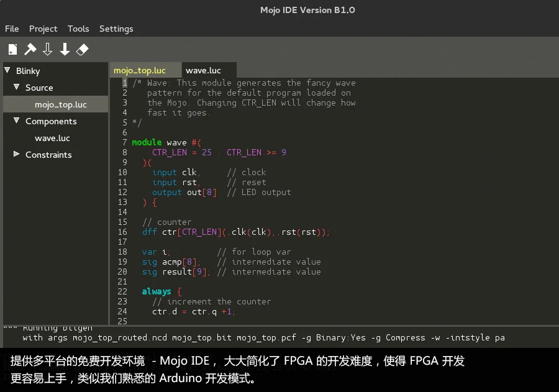Image resolution: width=559 pixels, height=392 pixels.
Task: Click the 'input rst' declaration
Action: tap(175, 182)
